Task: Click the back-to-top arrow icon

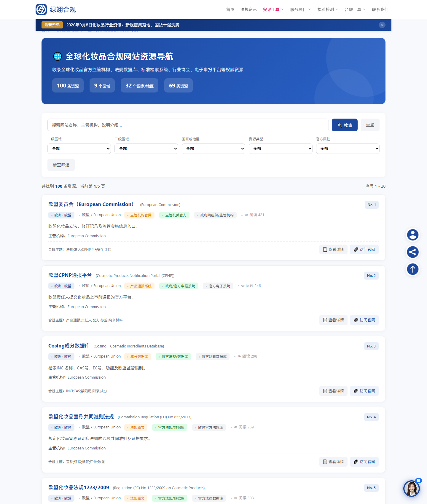Action: tap(412, 269)
